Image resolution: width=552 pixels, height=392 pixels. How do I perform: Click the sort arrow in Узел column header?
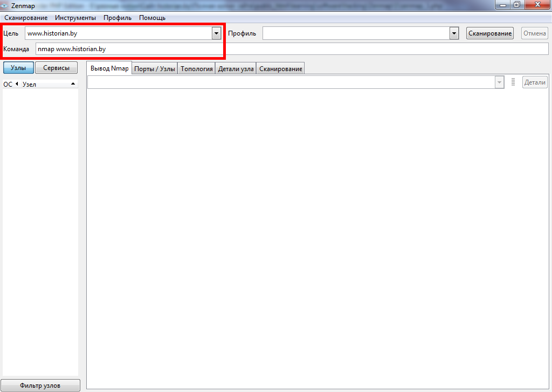pos(73,84)
